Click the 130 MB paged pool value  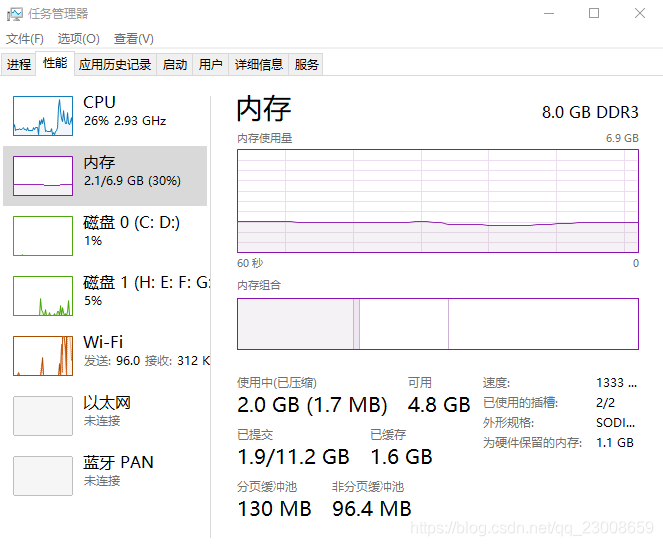274,509
